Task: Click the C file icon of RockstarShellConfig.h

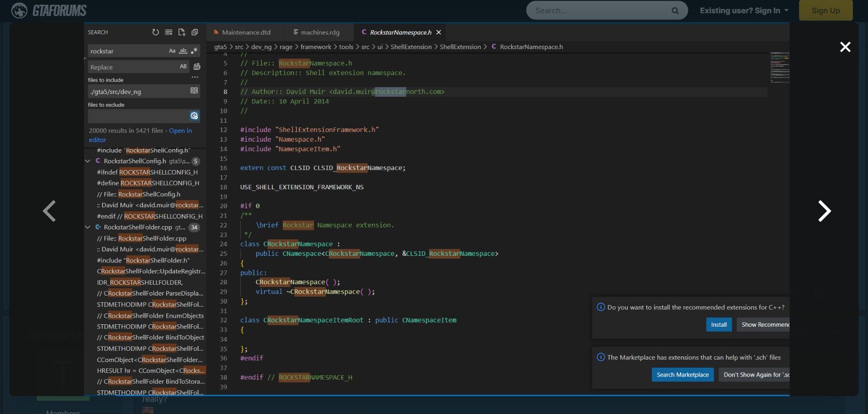Action: (98, 161)
